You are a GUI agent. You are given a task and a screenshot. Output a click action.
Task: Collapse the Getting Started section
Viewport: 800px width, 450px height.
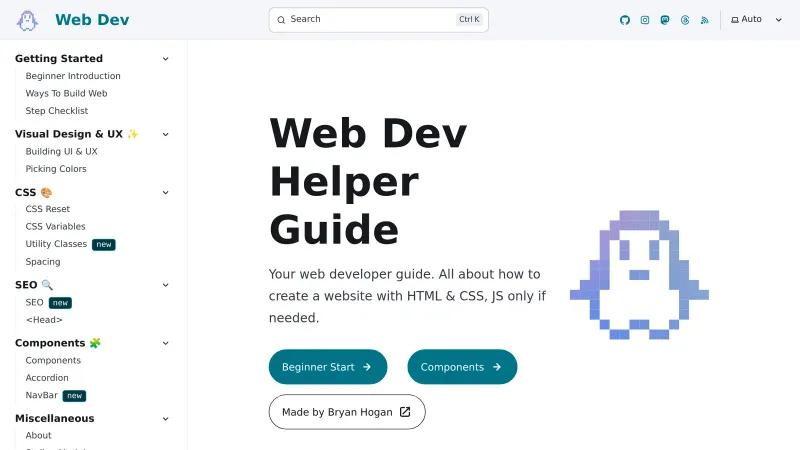click(x=166, y=59)
